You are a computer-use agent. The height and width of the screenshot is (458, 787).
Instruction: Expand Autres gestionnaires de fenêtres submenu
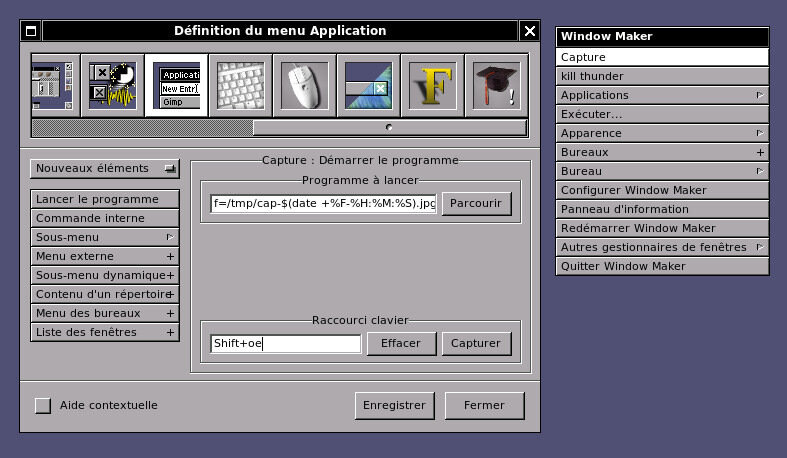click(662, 247)
